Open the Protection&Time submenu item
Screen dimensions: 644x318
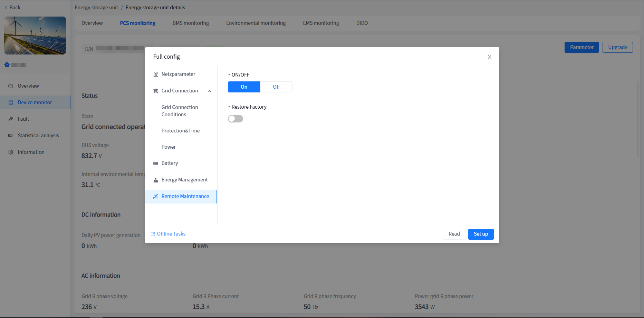[181, 131]
